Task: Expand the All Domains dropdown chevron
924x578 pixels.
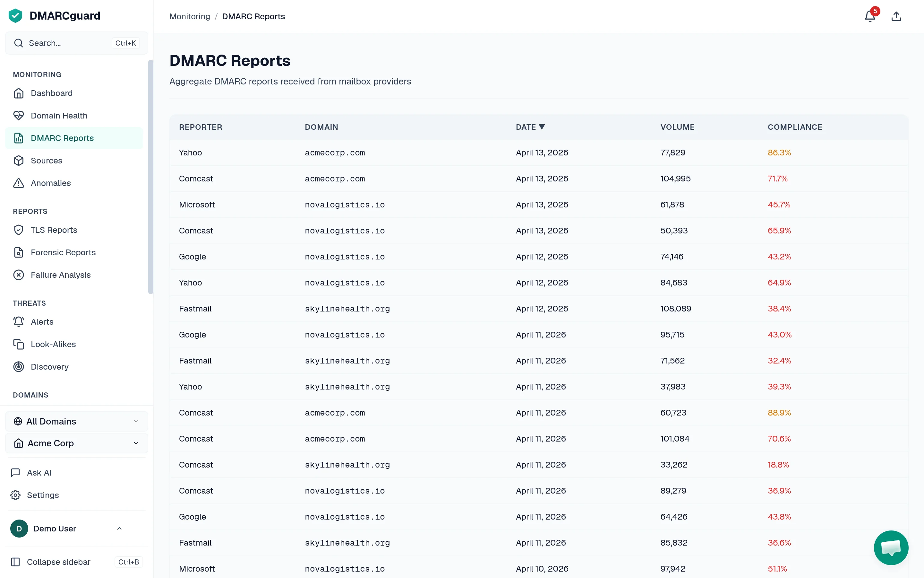Action: (x=136, y=421)
